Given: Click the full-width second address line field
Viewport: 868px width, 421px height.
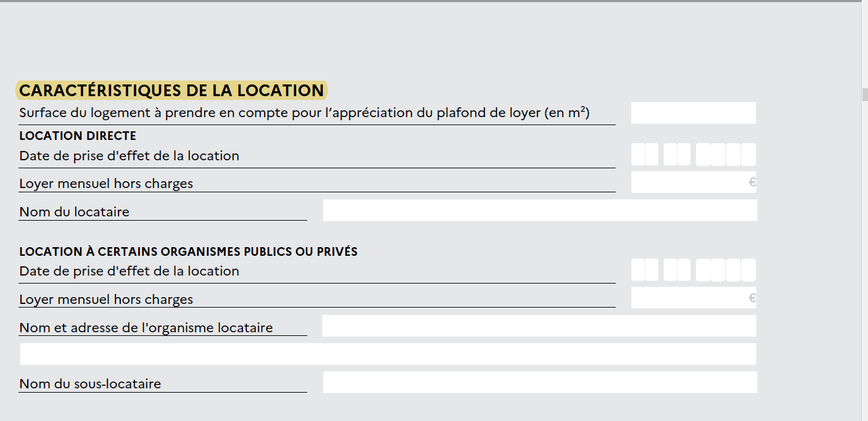Looking at the screenshot, I should [x=388, y=354].
